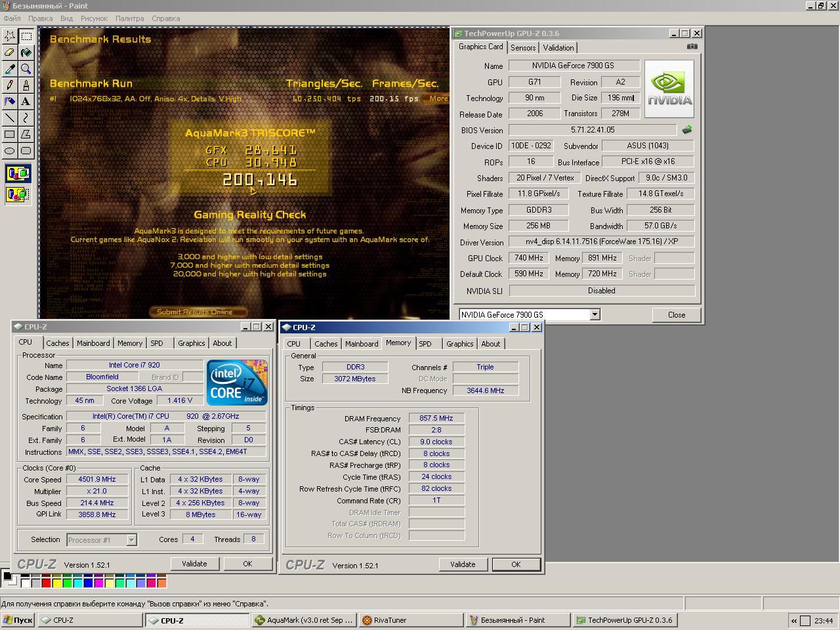Pick the bright blue color swatch
The image size is (840, 630).
pyautogui.click(x=88, y=582)
